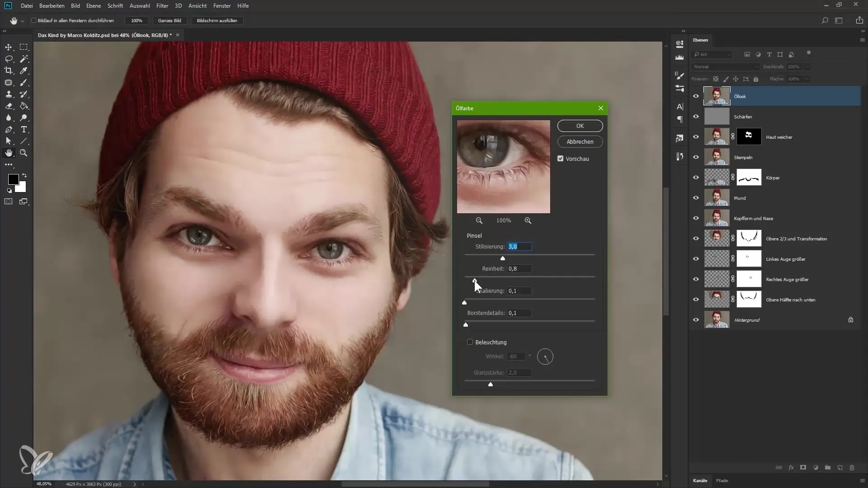Select the Move tool

pos(9,47)
